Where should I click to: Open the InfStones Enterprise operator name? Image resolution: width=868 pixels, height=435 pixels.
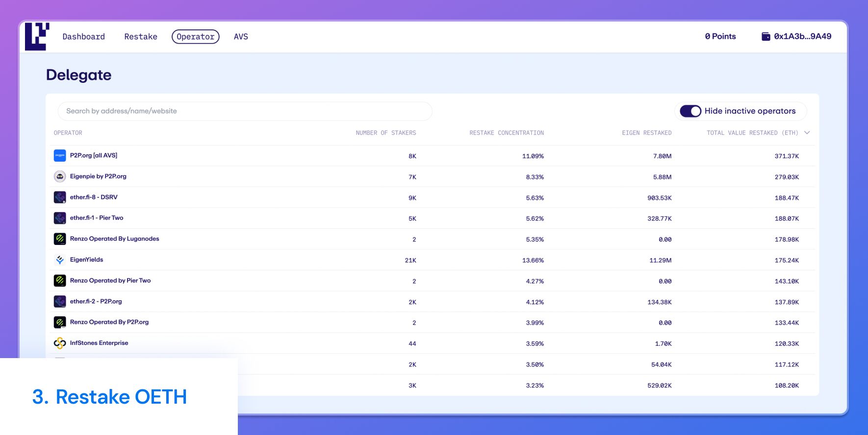99,343
